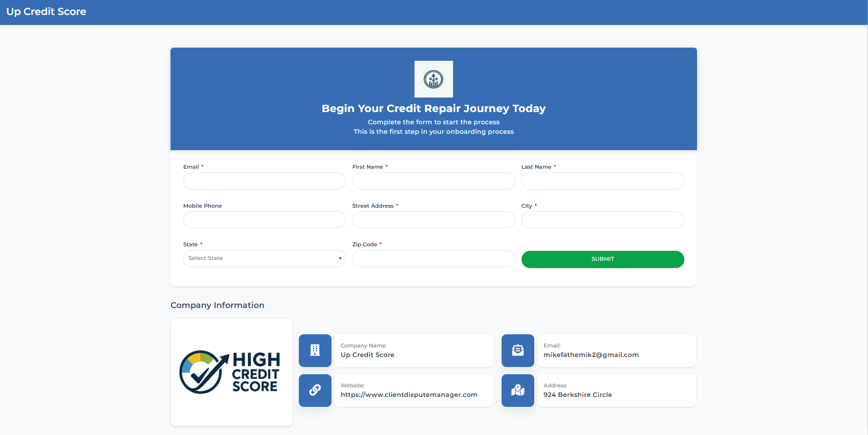
Task: Click the address map pin icon
Action: (518, 390)
